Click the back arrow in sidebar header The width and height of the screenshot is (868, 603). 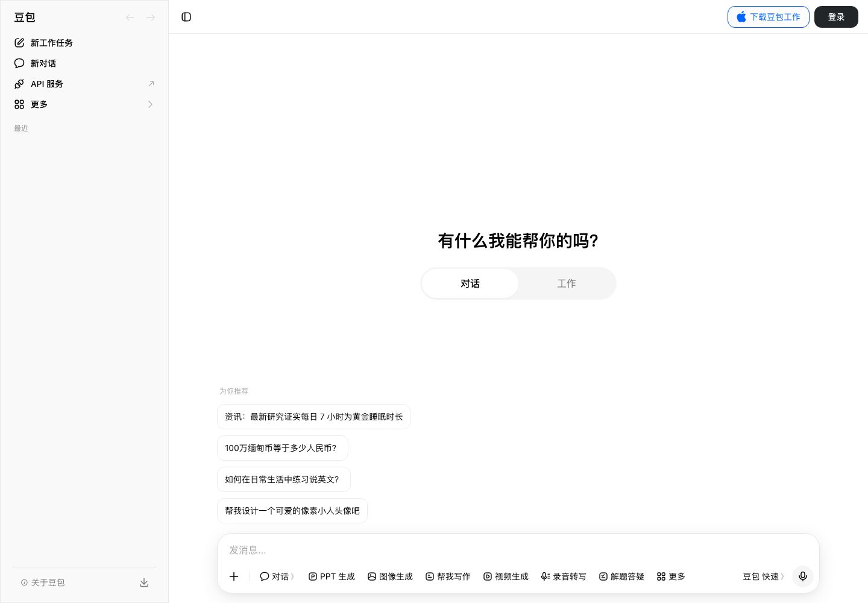(130, 17)
